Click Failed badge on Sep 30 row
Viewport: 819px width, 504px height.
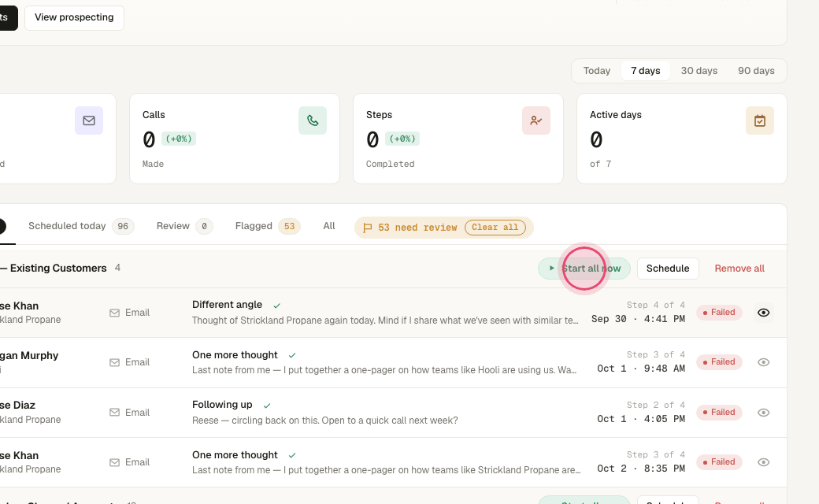tap(719, 313)
